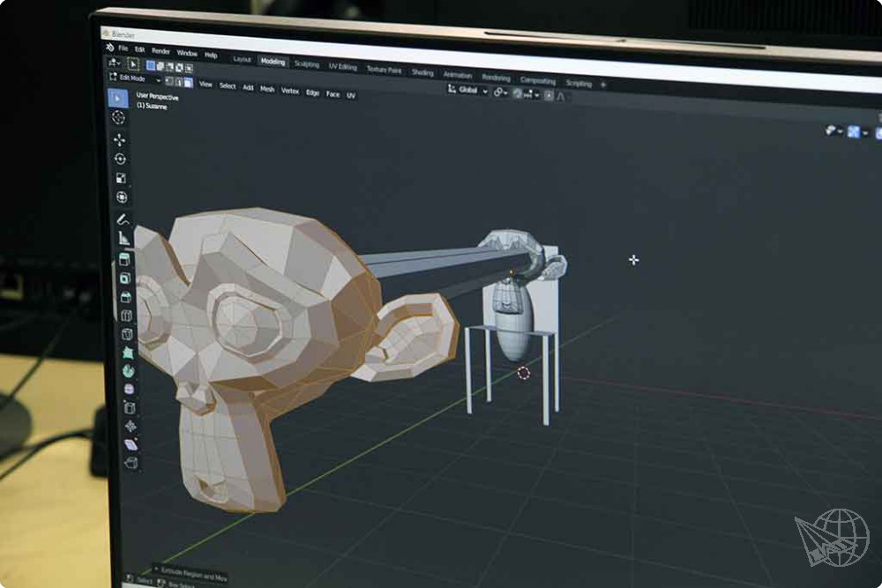The width and height of the screenshot is (882, 588).
Task: Select the Spin tool
Action: point(128,371)
